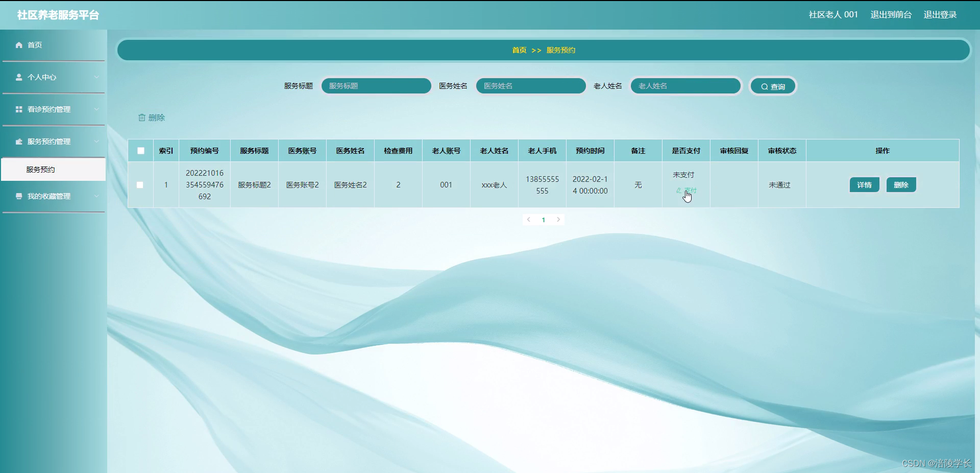Viewport: 980px width, 473px height.
Task: Open 详情 for the first record
Action: click(x=864, y=184)
